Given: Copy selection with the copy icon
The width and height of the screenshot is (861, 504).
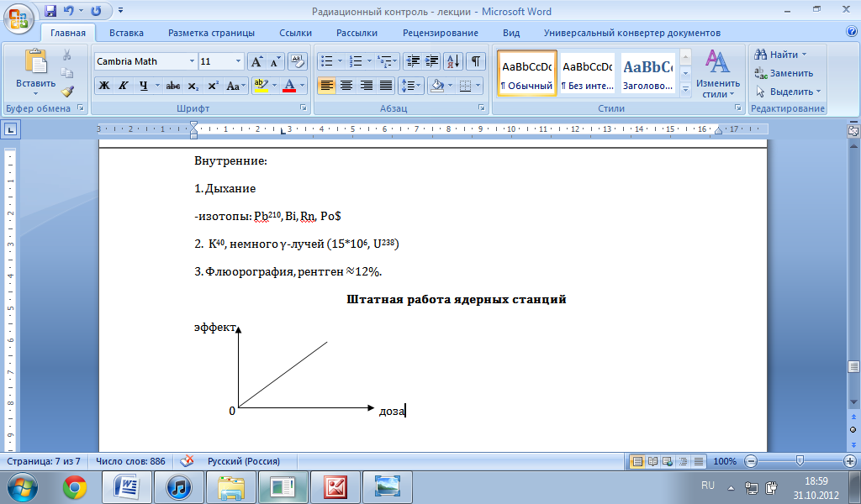Looking at the screenshot, I should [67, 73].
